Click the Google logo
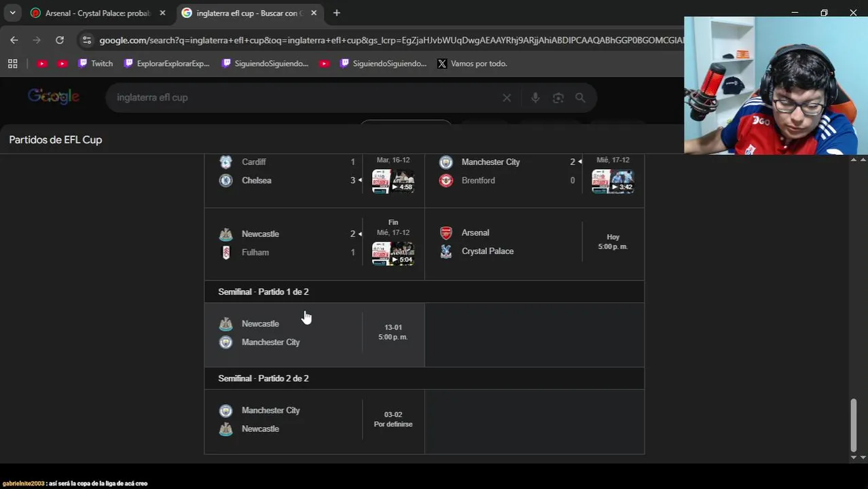Screen dimensions: 868x489 54,97
